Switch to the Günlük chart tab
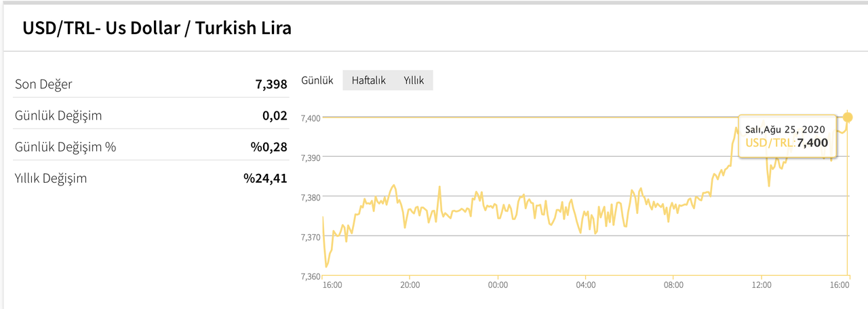 click(317, 80)
